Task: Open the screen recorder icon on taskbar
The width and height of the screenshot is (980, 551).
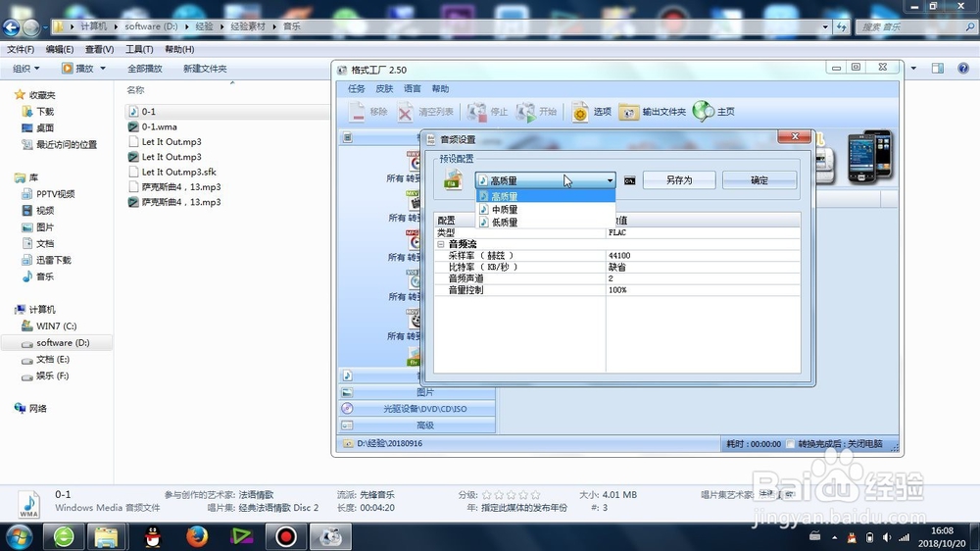Action: point(285,536)
